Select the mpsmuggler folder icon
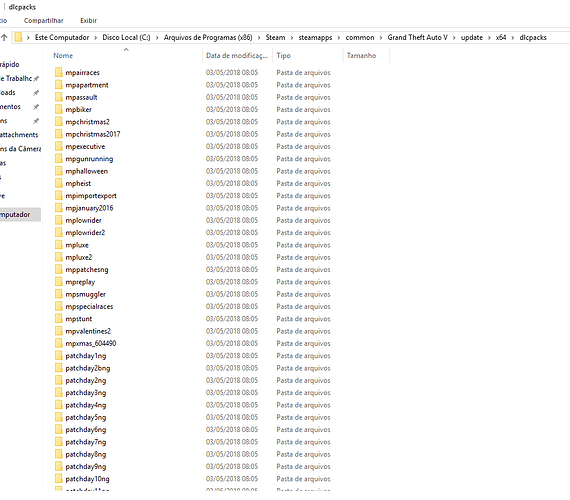The width and height of the screenshot is (570, 500). click(59, 294)
